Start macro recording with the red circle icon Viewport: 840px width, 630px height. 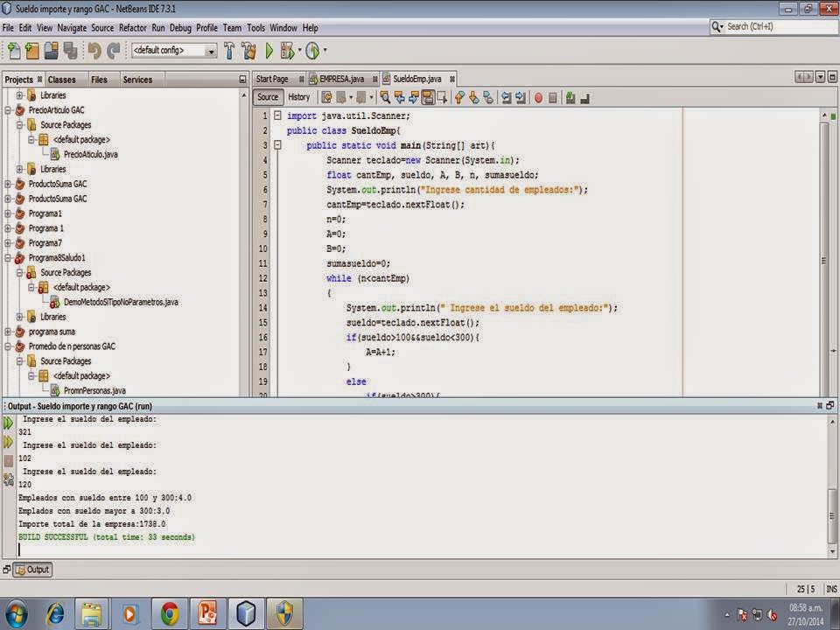click(x=536, y=97)
